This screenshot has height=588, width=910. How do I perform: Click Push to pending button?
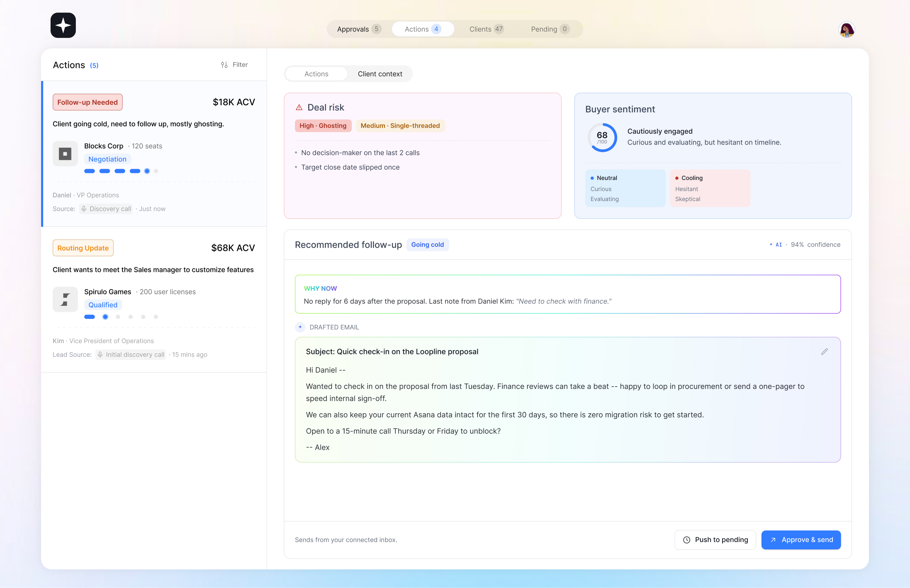[x=715, y=540]
